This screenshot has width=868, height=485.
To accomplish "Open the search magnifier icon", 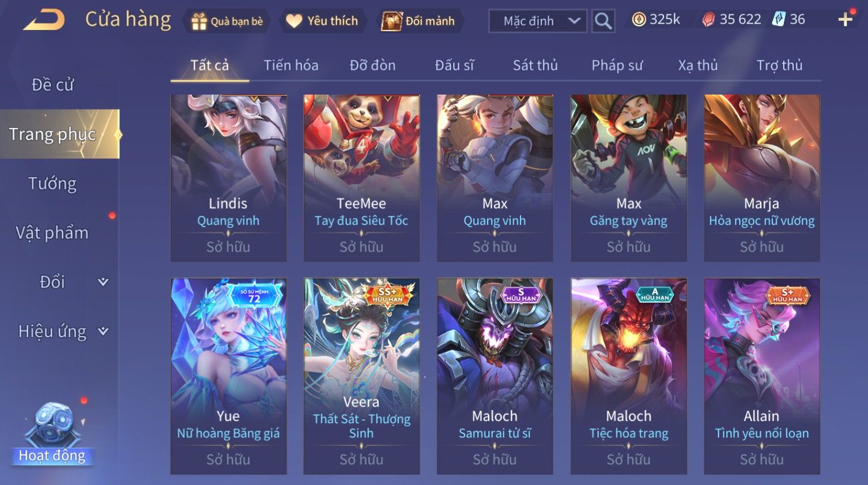I will pos(603,21).
